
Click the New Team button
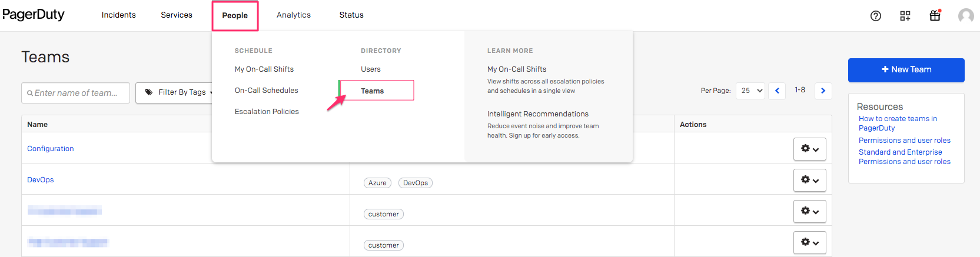(906, 70)
